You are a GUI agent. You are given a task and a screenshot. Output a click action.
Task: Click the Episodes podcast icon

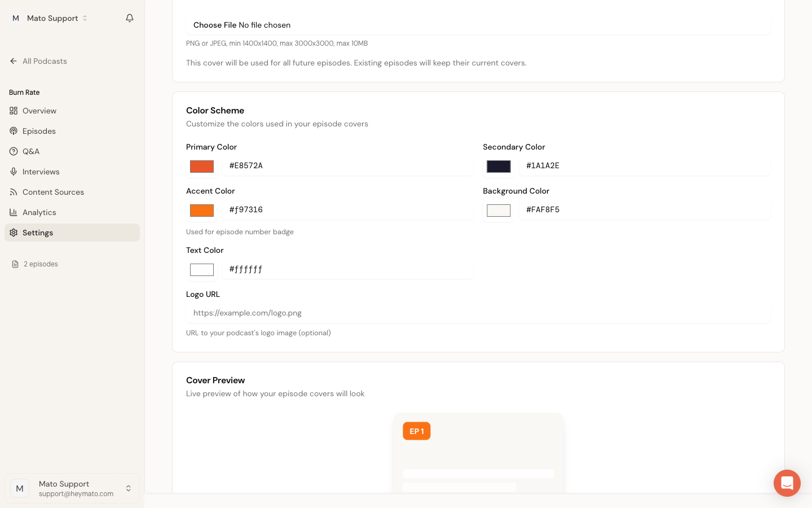click(14, 131)
